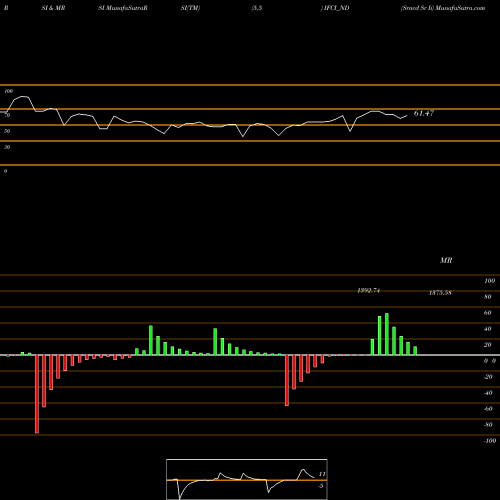Click the MR axis label -40
500x500 pixels.
488,393
